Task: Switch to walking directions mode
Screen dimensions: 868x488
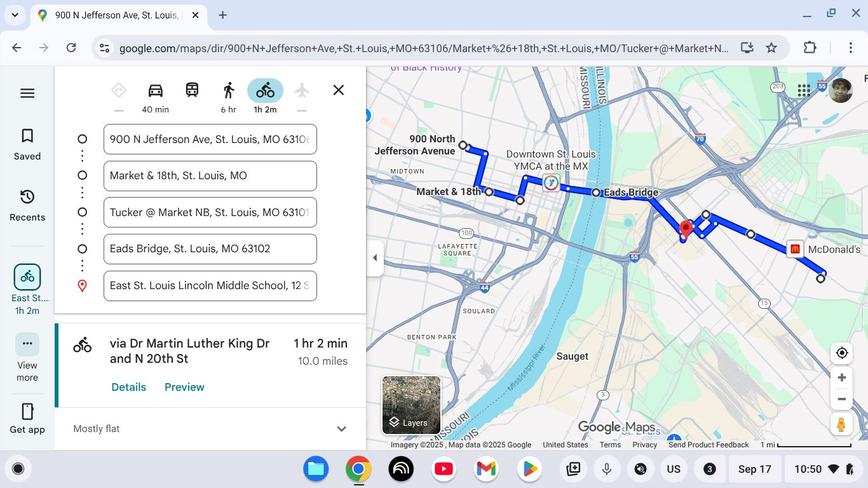Action: point(229,90)
